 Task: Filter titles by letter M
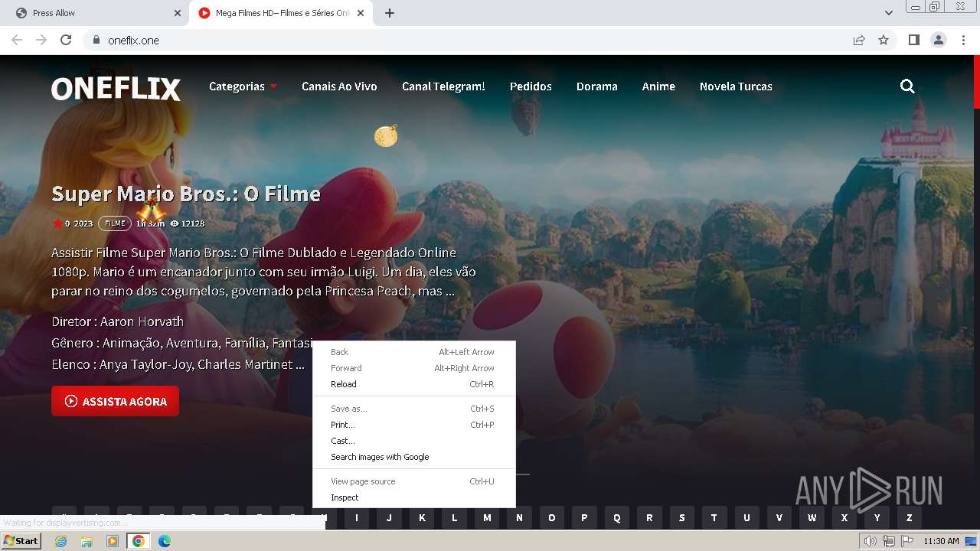coord(487,517)
